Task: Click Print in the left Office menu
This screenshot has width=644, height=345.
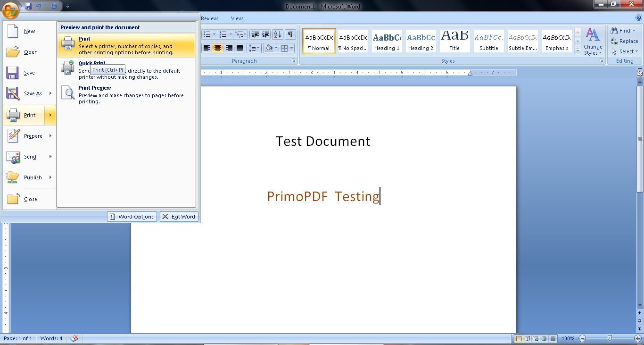Action: (x=24, y=115)
